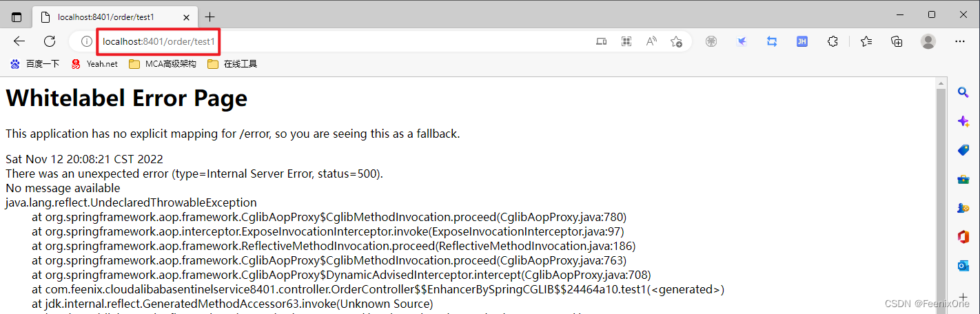
Task: Click the address bar URL field
Action: [345, 41]
